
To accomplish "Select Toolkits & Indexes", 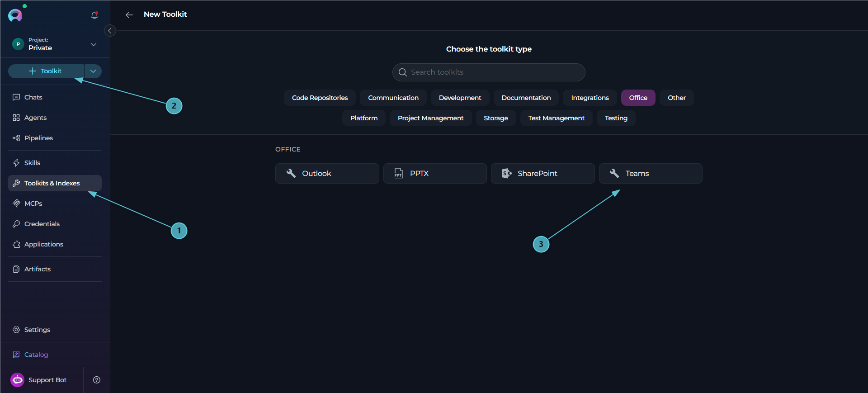I will point(55,183).
